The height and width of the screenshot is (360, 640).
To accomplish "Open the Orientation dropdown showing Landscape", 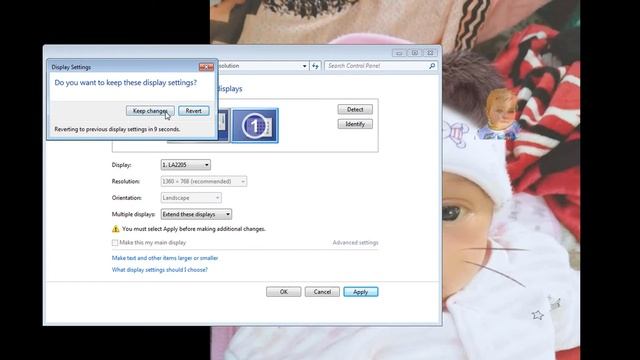I will [191, 198].
